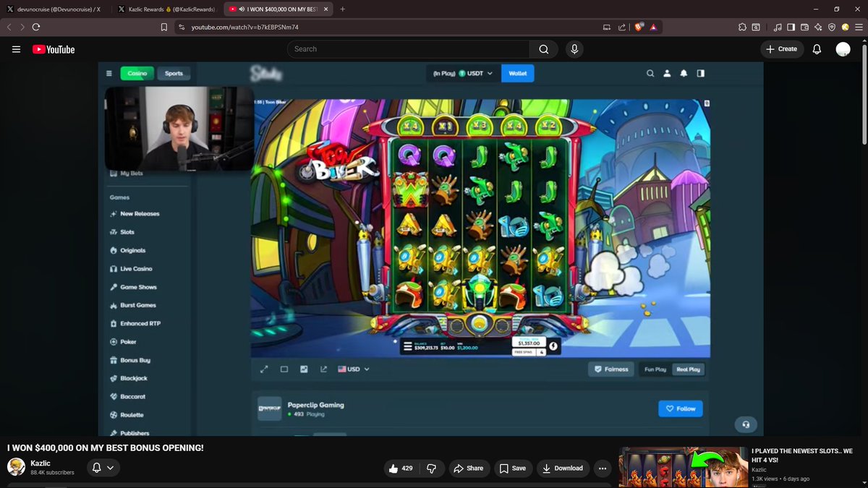This screenshot has width=868, height=488.
Task: Open Leo AI sparkle icon
Action: coord(818,27)
